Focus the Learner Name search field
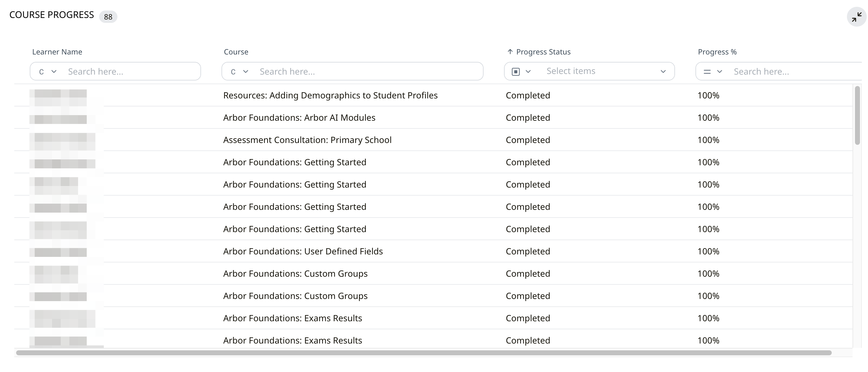The height and width of the screenshot is (372, 868). click(131, 71)
